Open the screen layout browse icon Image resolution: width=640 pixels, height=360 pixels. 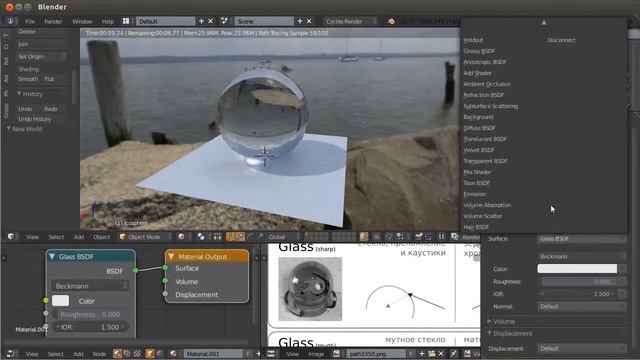coord(126,21)
